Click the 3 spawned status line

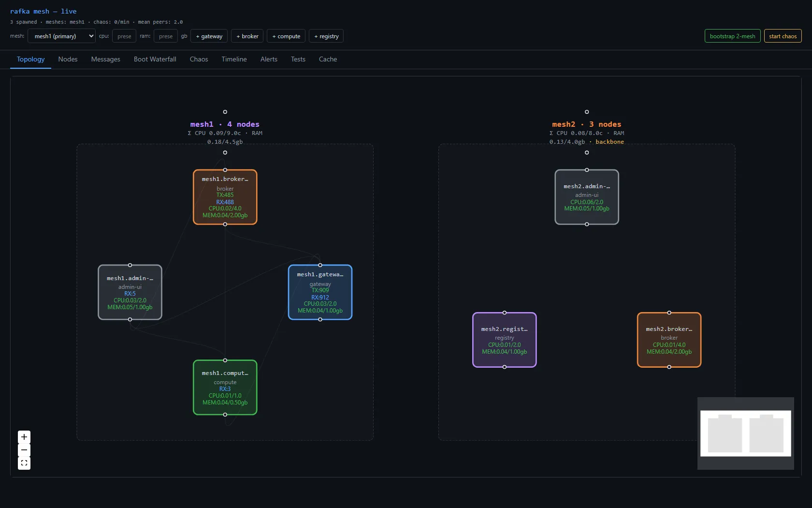click(x=96, y=22)
